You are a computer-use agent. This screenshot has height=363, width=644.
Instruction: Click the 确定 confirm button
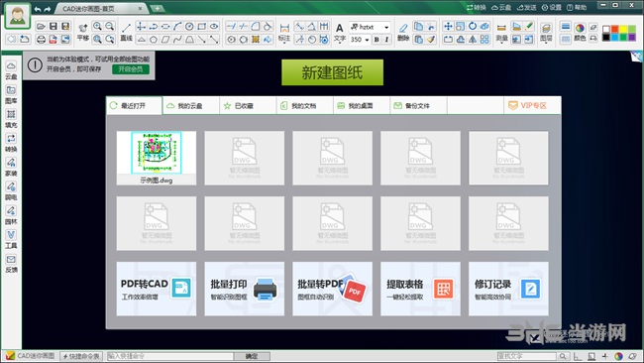[x=252, y=356]
